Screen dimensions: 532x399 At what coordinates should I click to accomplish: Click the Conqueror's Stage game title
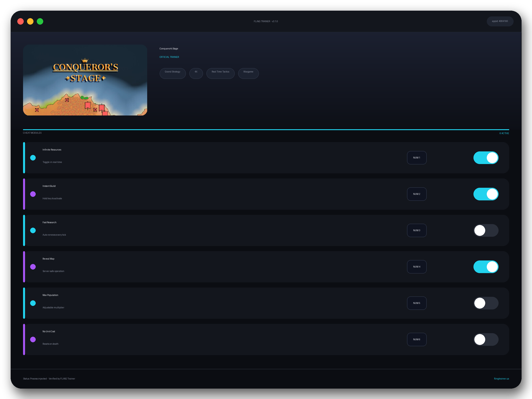click(169, 49)
